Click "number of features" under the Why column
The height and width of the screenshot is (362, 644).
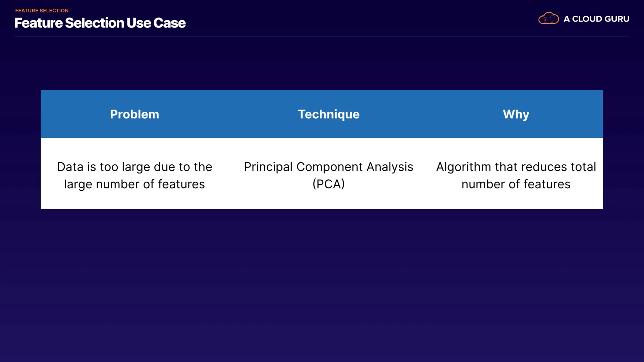tap(516, 184)
